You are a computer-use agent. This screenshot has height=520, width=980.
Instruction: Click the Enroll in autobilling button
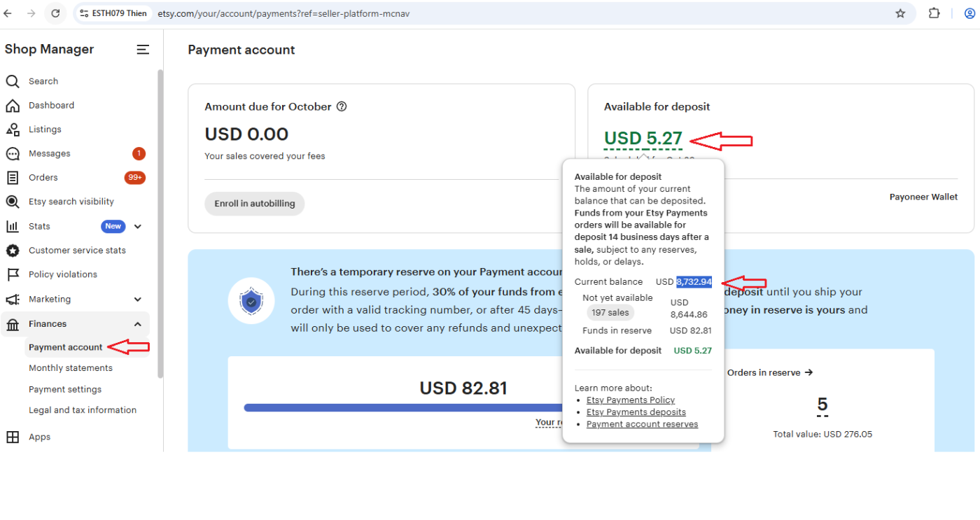255,204
